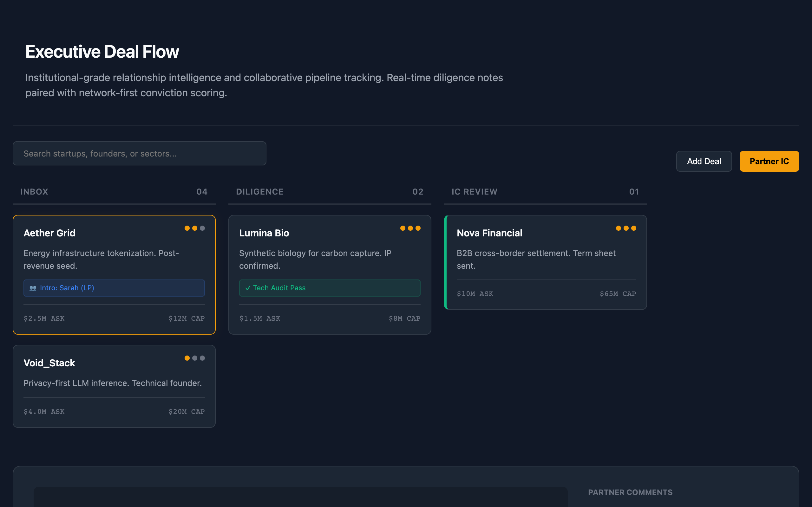Select the IC Review column header

tap(474, 192)
